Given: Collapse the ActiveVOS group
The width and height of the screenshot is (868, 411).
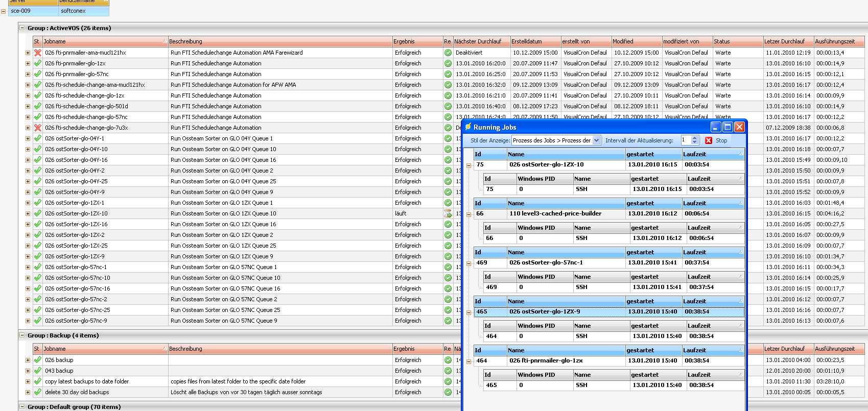Looking at the screenshot, I should pos(22,28).
